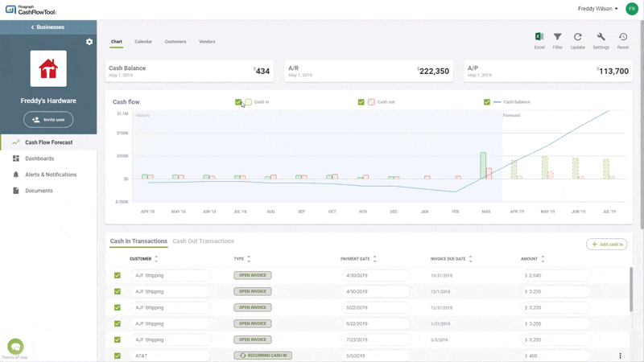Click the page vertical scrollbar
644x362 pixels.
pyautogui.click(x=642, y=123)
